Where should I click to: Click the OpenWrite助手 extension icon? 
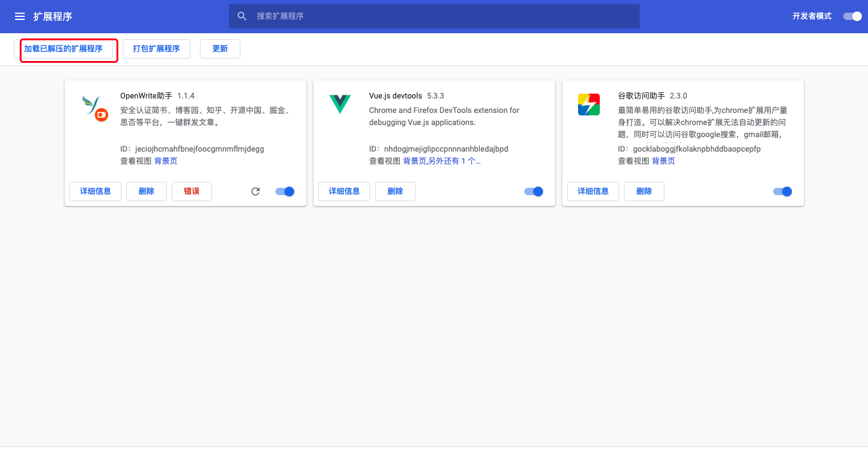[x=95, y=108]
